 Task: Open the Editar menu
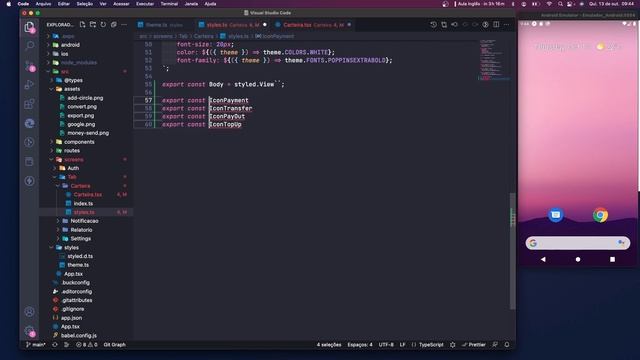click(64, 4)
